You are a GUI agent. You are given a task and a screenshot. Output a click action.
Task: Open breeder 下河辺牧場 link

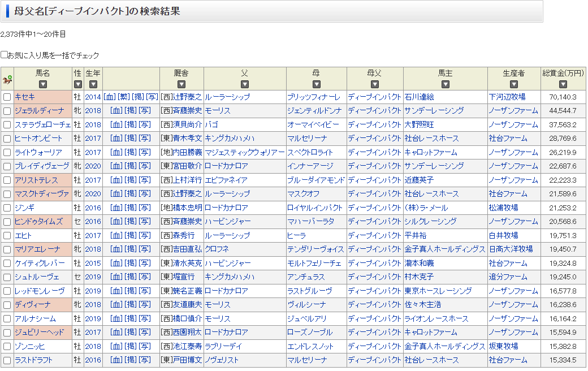click(507, 97)
